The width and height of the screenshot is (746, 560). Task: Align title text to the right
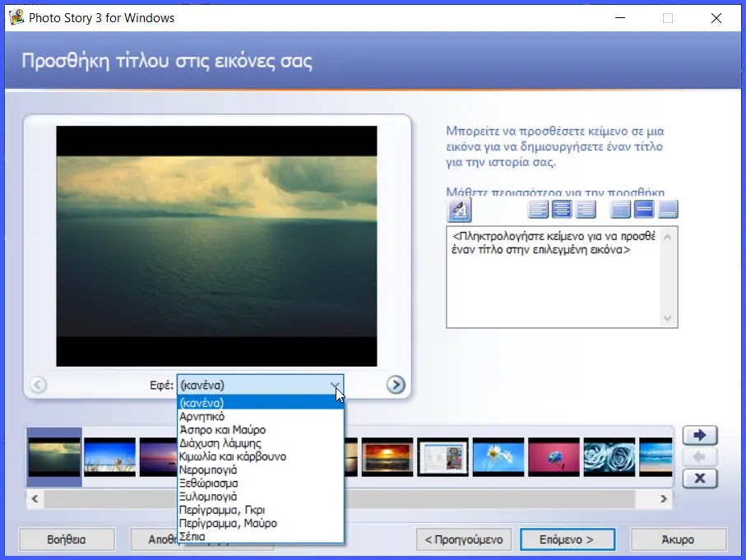585,210
